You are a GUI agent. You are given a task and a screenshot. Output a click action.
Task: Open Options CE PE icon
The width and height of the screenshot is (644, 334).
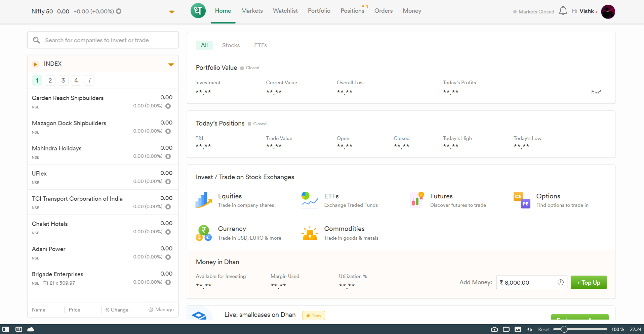click(x=522, y=200)
